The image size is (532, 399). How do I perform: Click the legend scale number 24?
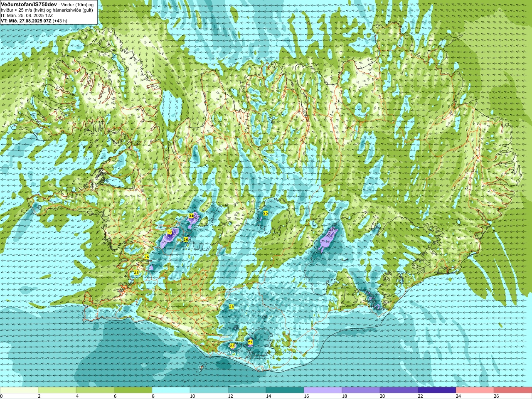[x=458, y=396]
